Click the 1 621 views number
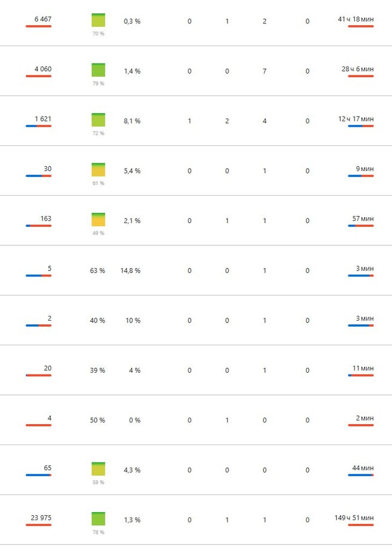 click(x=43, y=119)
